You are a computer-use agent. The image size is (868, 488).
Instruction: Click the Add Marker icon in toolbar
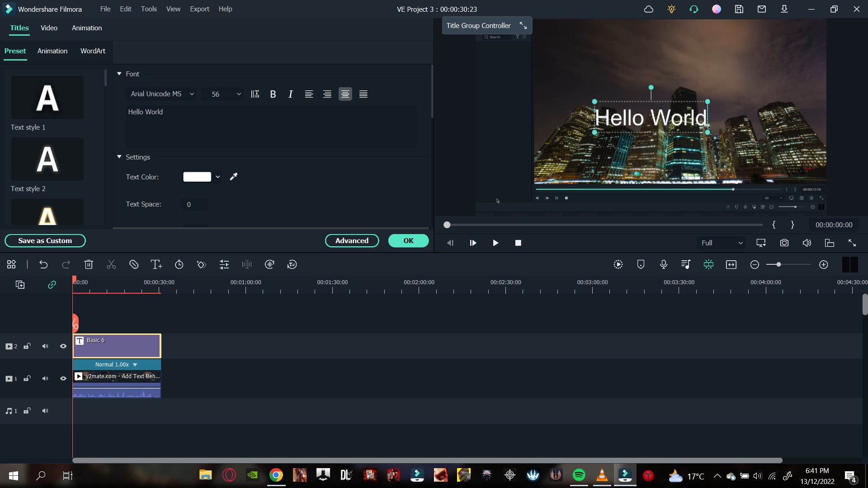point(641,264)
